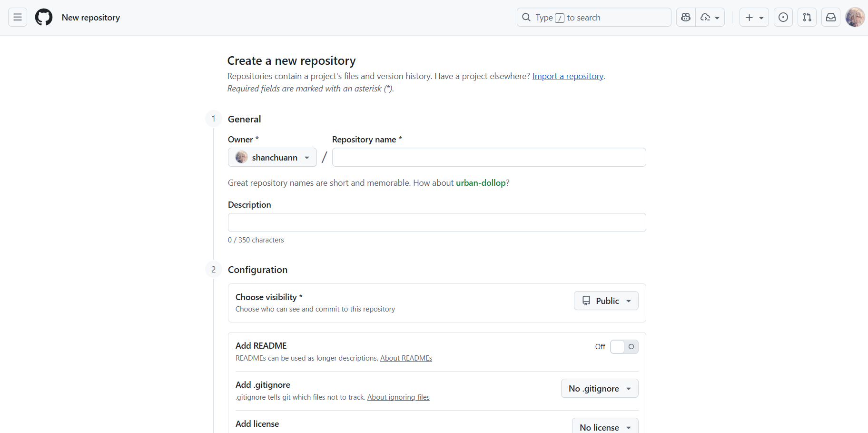868x433 pixels.
Task: Open the No .gitignore template dropdown
Action: pyautogui.click(x=600, y=389)
